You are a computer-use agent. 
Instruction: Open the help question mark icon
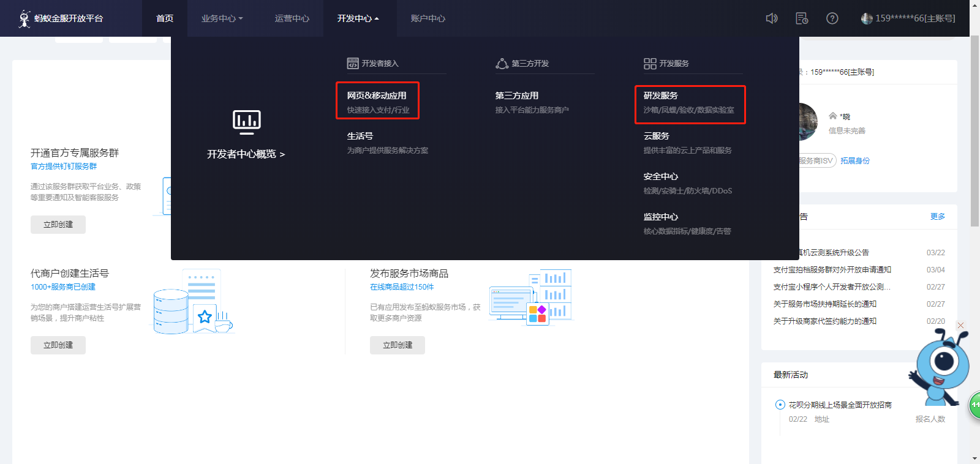pyautogui.click(x=832, y=18)
